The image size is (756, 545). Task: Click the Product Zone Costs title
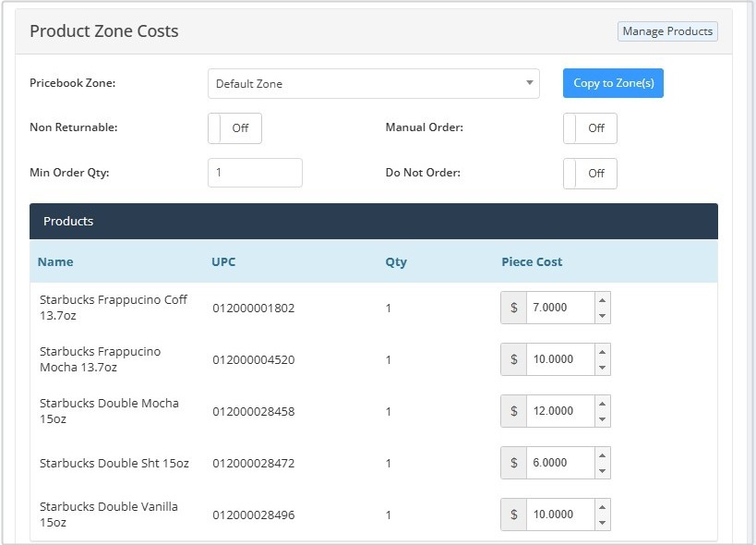pyautogui.click(x=104, y=30)
